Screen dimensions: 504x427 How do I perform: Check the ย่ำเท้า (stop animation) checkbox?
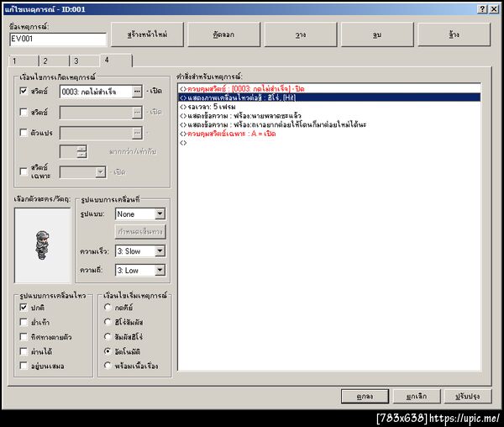(24, 322)
